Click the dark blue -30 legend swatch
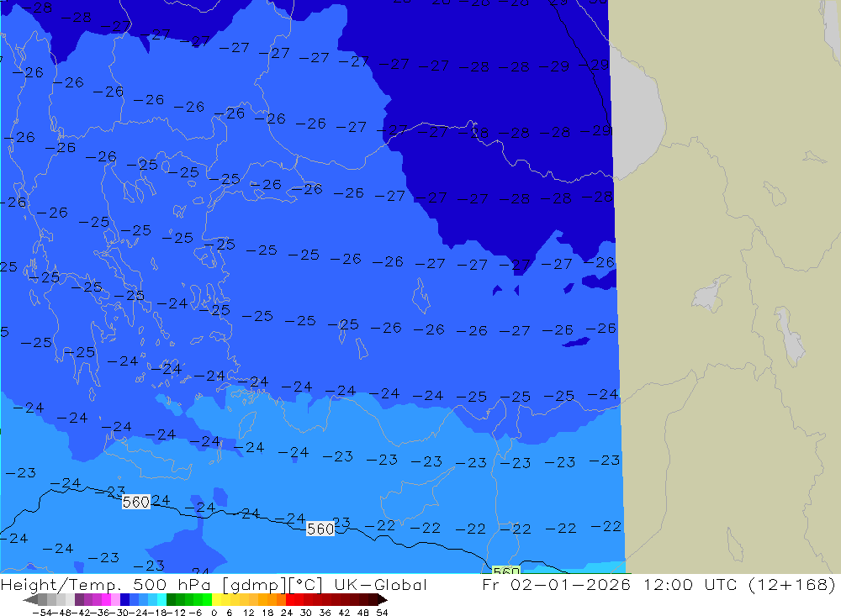841x616 pixels. [124, 600]
